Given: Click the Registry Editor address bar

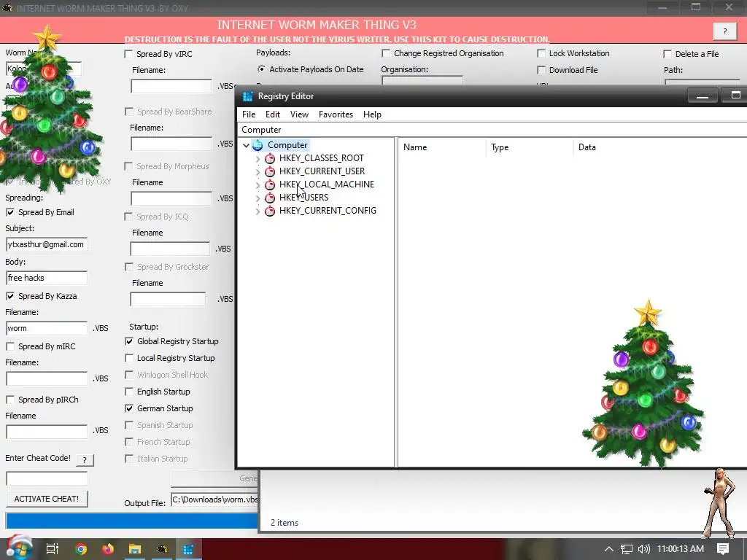Looking at the screenshot, I should 492,130.
